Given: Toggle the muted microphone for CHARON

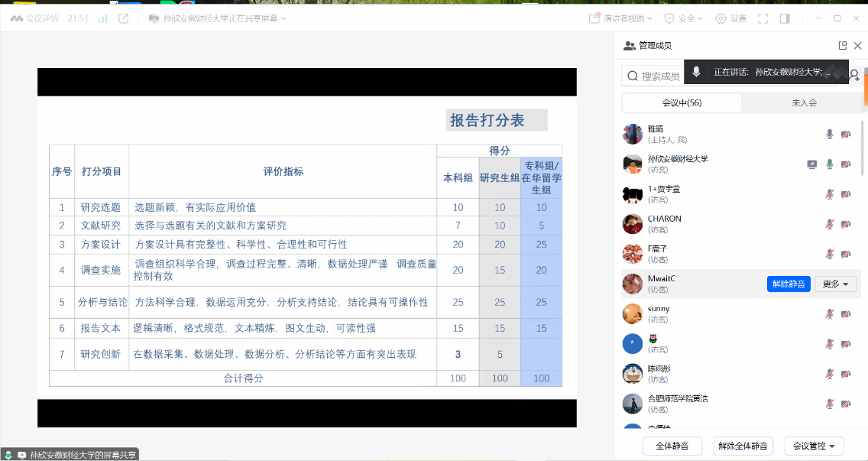Looking at the screenshot, I should [x=829, y=224].
